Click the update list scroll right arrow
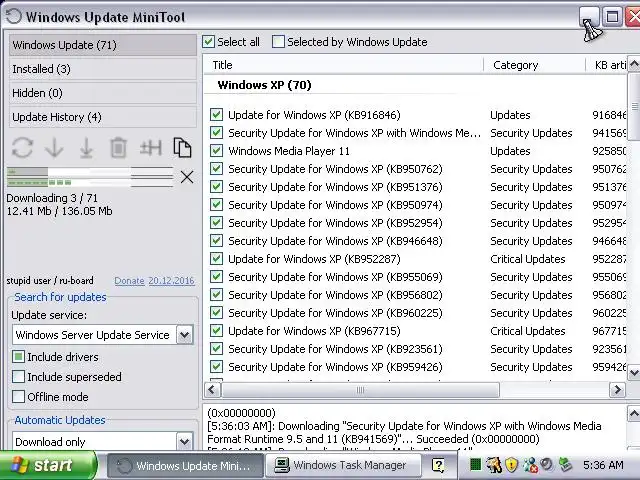 (x=617, y=390)
